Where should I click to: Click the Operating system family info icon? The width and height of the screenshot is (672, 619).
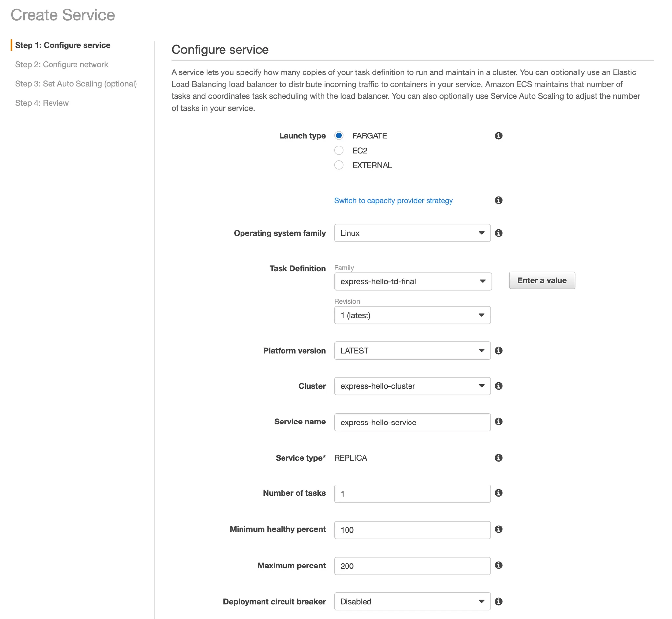point(498,233)
